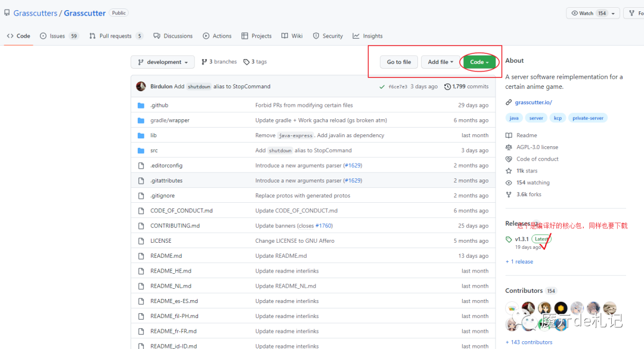Open the Projects tab

pos(256,36)
